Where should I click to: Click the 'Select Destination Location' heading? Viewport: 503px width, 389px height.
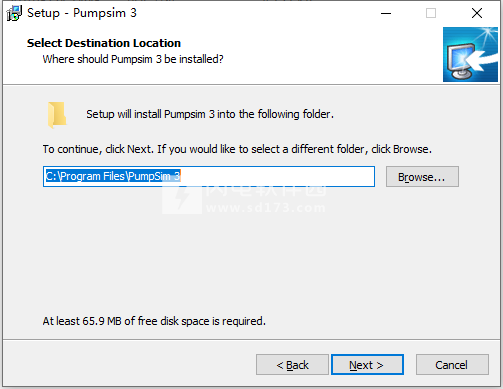(x=104, y=43)
